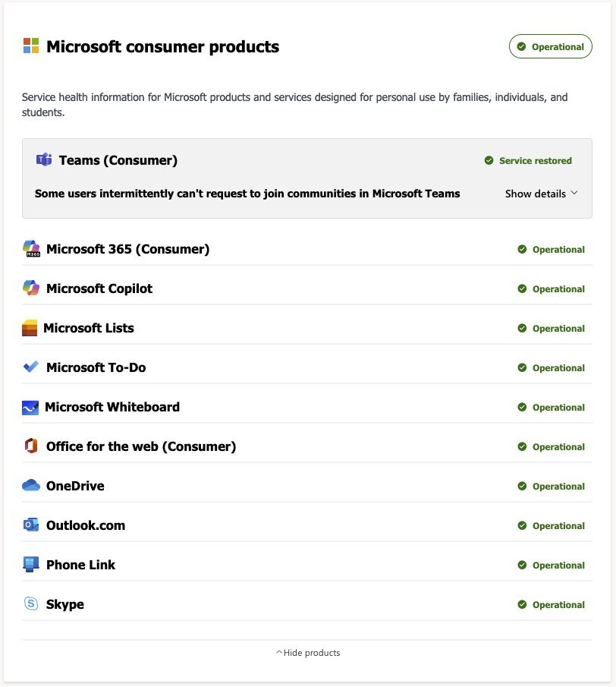Click the Service restored status text
This screenshot has width=616, height=687.
(536, 161)
